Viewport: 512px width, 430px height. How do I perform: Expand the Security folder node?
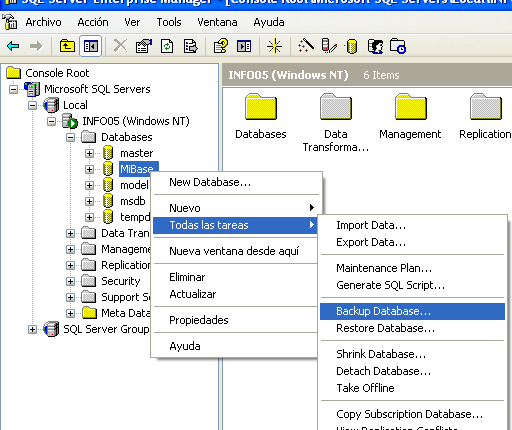coord(70,281)
